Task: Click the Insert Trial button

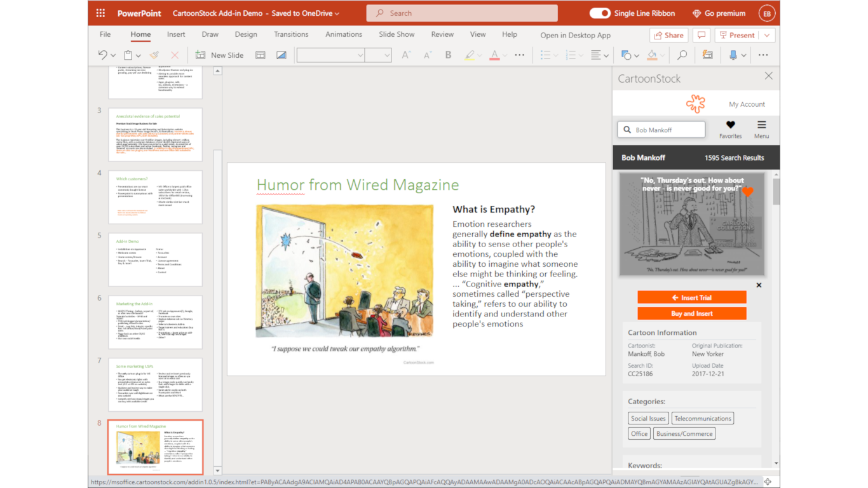Action: (691, 297)
